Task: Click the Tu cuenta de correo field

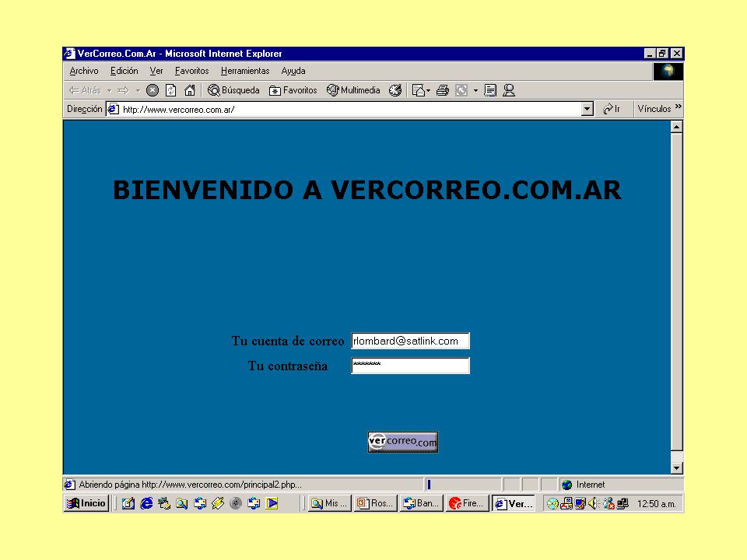Action: point(410,341)
